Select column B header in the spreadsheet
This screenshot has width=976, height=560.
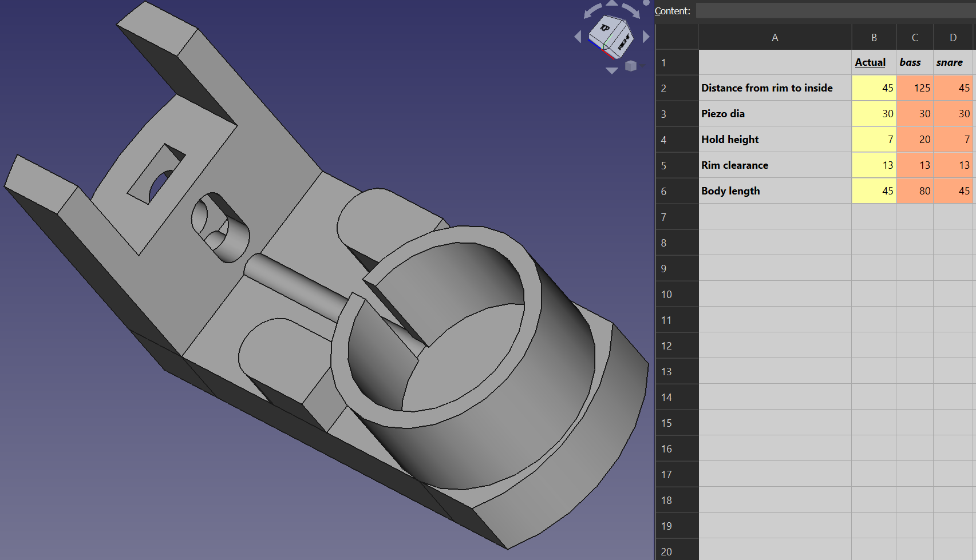coord(874,38)
